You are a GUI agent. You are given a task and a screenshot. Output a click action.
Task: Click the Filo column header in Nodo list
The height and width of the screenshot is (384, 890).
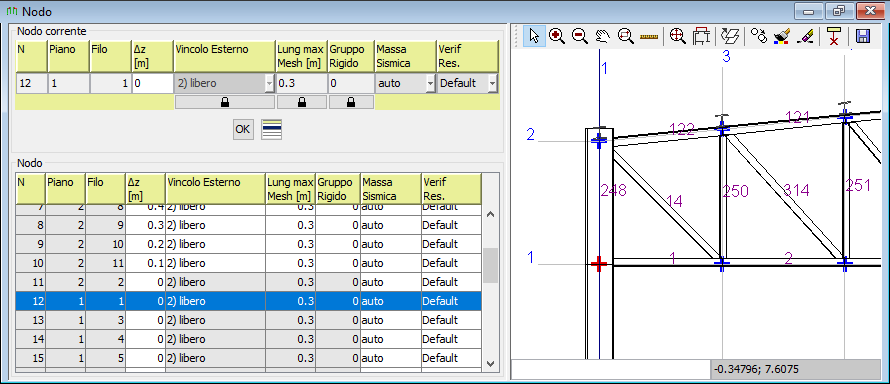[x=105, y=189]
